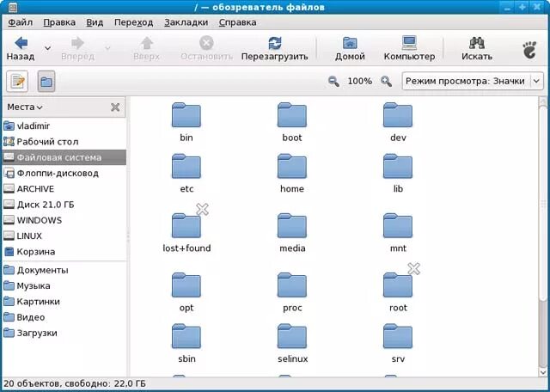Screen dimensions: 550x392
Task: Click the Вперёд forward arrow
Action: pos(77,49)
